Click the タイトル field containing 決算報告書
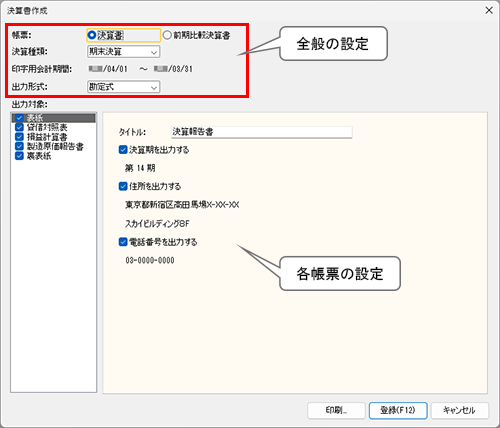 pyautogui.click(x=262, y=132)
